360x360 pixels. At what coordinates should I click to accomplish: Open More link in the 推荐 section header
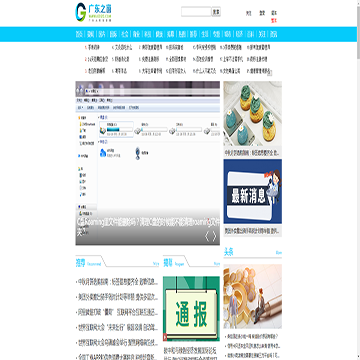[x=156, y=264]
